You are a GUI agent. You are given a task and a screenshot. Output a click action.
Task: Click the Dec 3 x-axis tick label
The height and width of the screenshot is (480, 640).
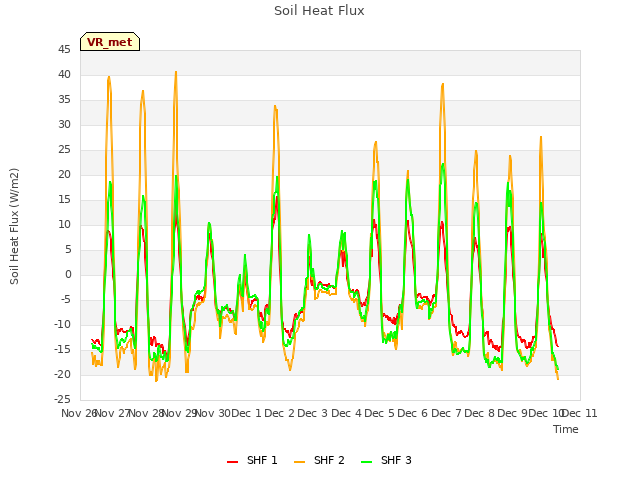point(313,413)
